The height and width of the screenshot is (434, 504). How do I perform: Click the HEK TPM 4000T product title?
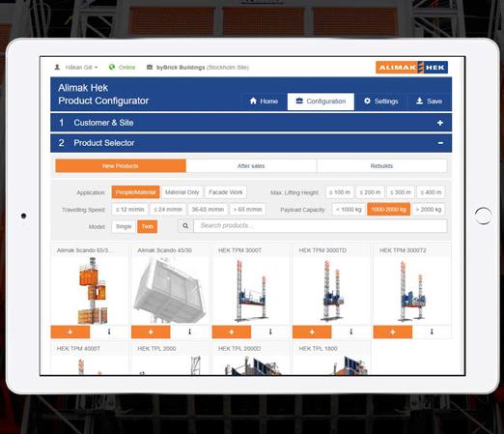click(x=78, y=349)
